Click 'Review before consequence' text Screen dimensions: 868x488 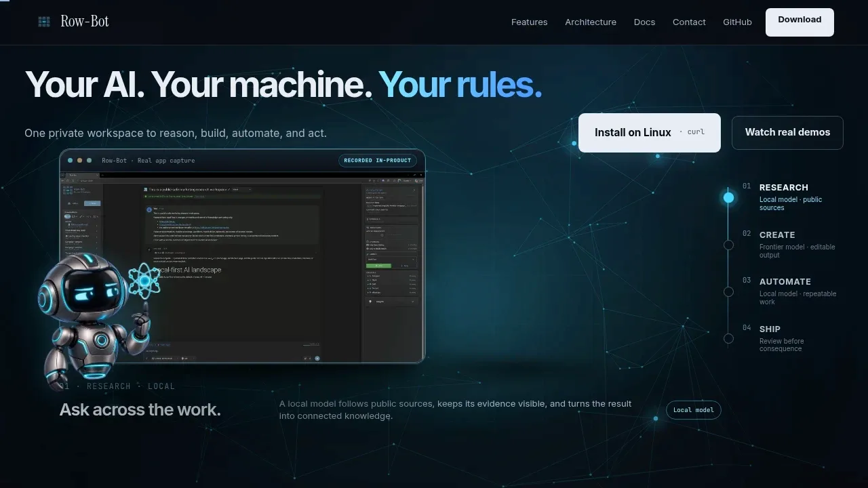click(781, 345)
